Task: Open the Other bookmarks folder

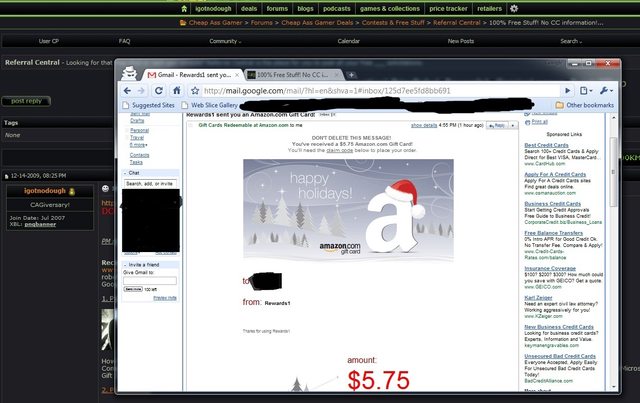Action: tap(584, 105)
